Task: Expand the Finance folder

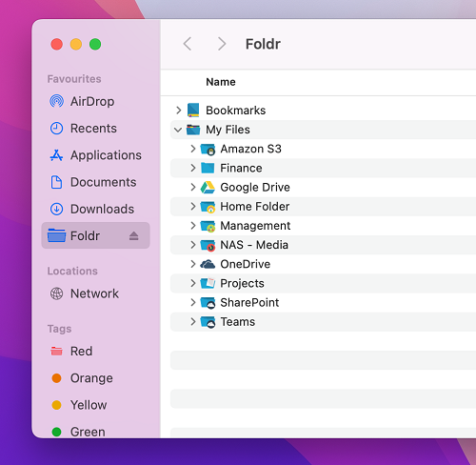Action: (193, 168)
